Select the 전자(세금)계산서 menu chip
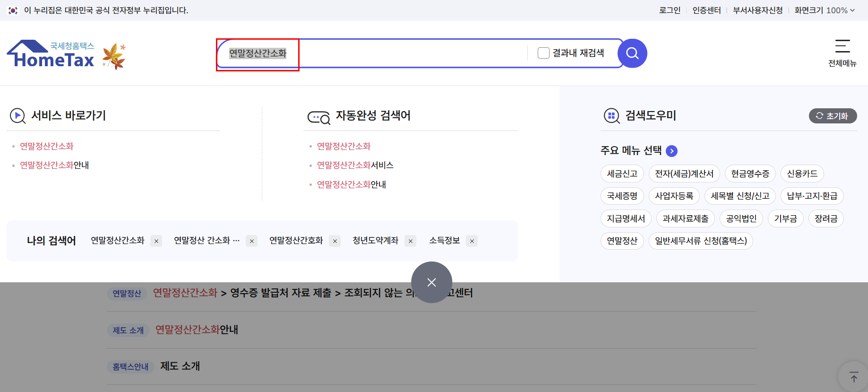Image resolution: width=868 pixels, height=392 pixels. 684,174
